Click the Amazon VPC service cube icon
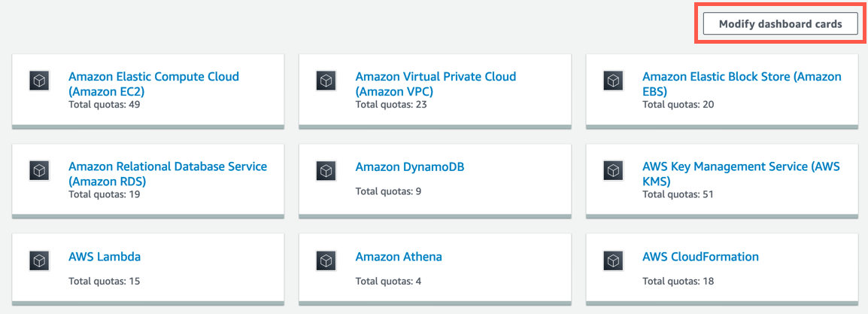Viewport: 868px width, 314px height. coord(326,81)
